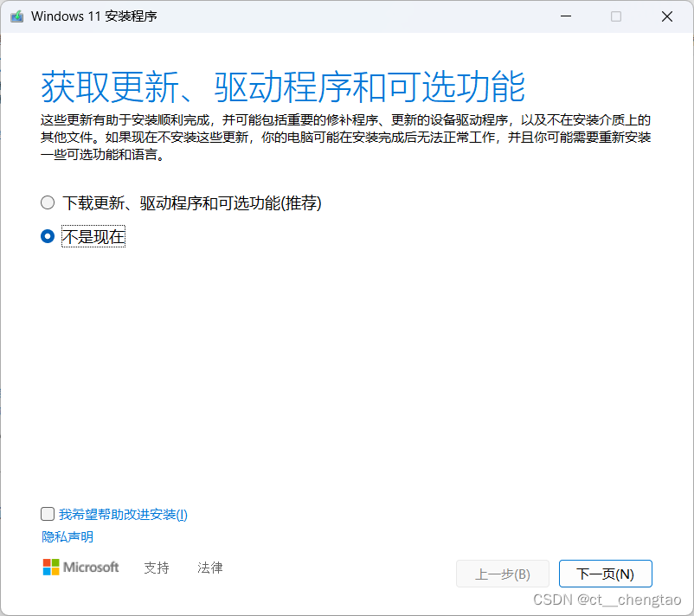Screen dimensions: 694x616
Task: Open the 法律 link
Action: [209, 568]
